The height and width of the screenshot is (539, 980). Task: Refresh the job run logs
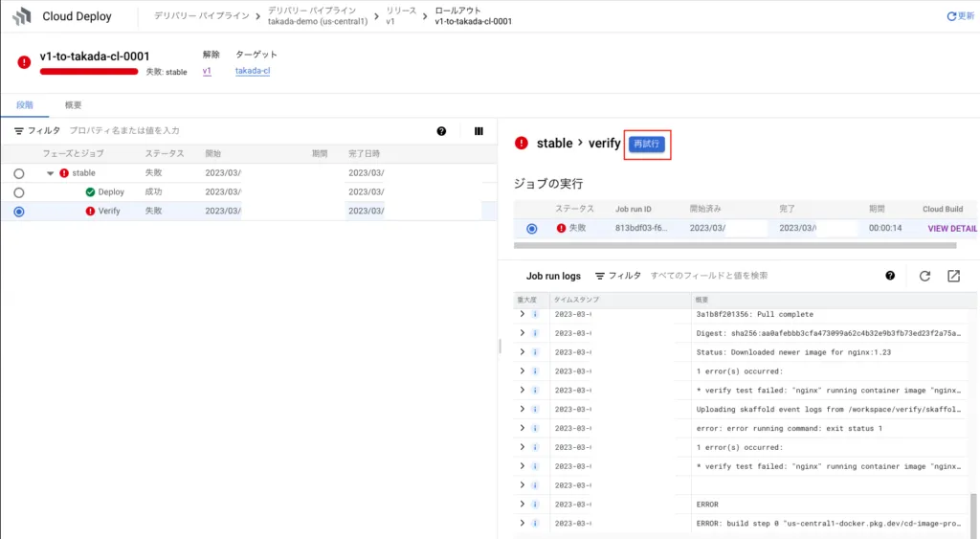point(925,276)
